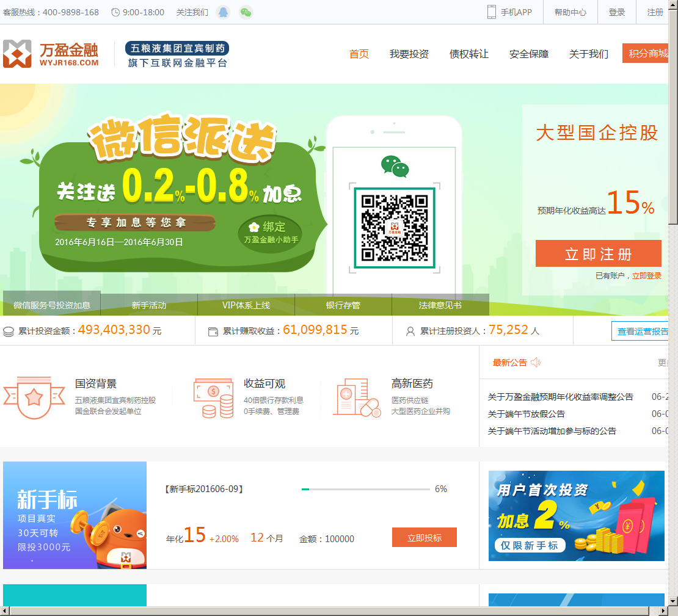The width and height of the screenshot is (678, 616).
Task: Select the 新手活动 banner tab
Action: tap(149, 305)
